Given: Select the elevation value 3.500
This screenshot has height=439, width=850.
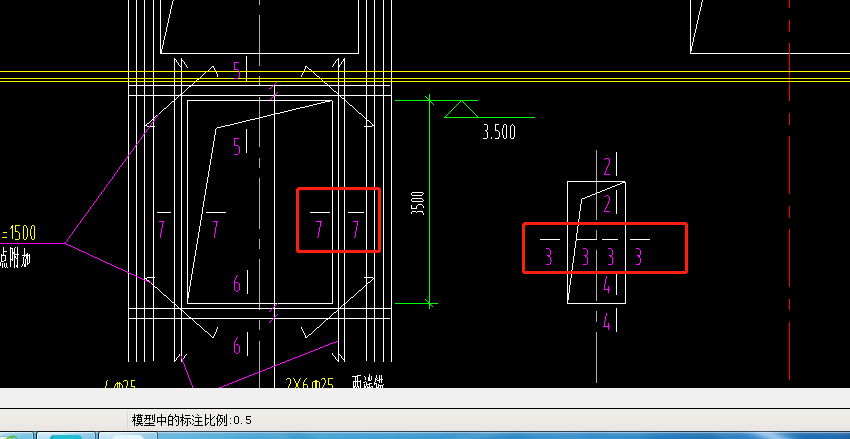Looking at the screenshot, I should [499, 132].
